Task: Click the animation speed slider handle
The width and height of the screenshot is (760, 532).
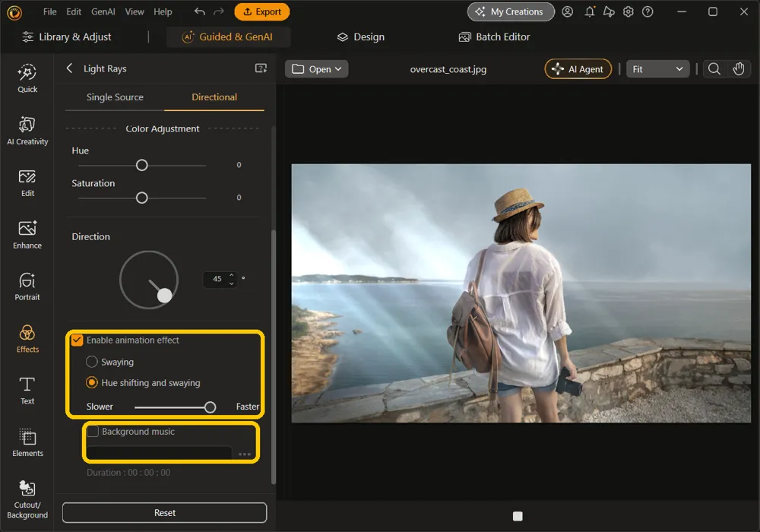Action: pyautogui.click(x=210, y=407)
